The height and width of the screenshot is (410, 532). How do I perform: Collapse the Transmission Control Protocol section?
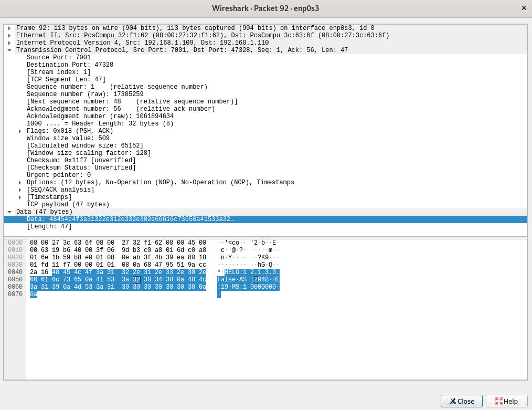coord(9,50)
